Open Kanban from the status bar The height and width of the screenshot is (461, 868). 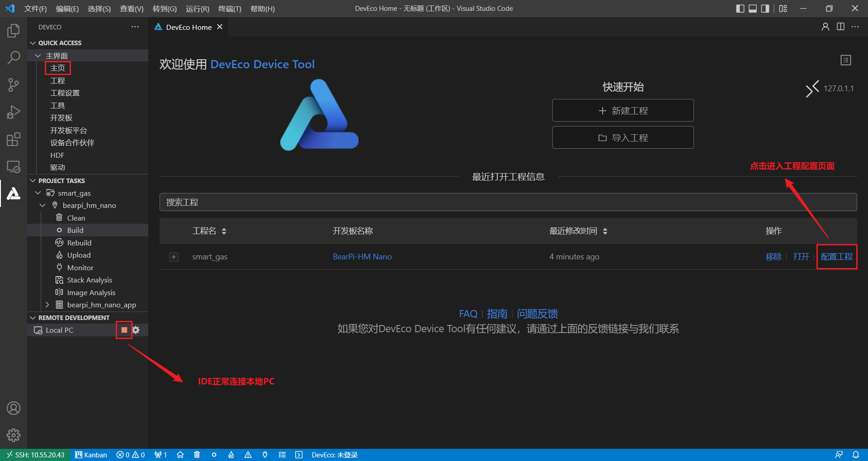pos(91,455)
